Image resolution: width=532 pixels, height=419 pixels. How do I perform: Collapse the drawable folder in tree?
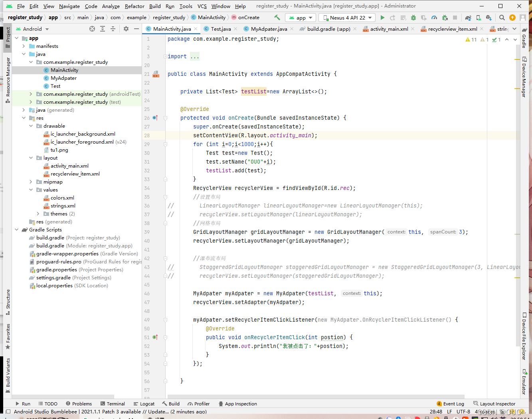tap(31, 126)
